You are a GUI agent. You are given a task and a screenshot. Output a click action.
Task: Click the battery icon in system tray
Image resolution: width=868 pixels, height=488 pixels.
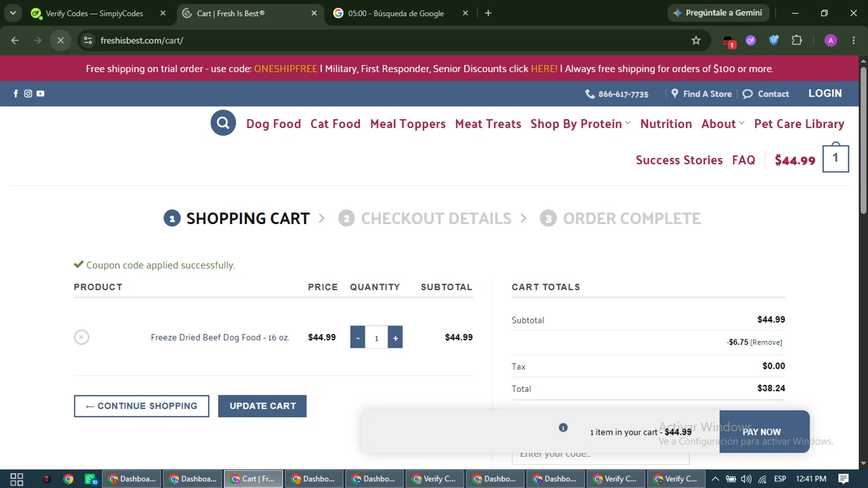(731, 479)
